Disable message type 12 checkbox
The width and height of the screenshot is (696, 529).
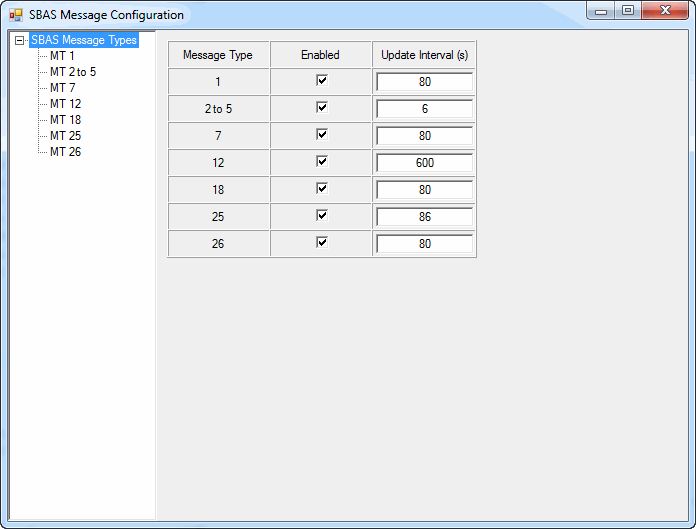pos(322,162)
